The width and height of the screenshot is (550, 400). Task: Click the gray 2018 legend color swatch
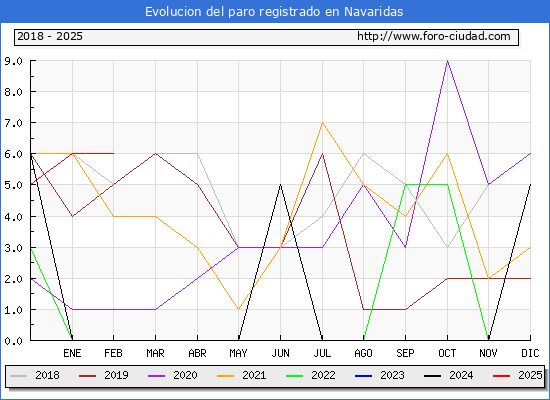click(x=19, y=376)
